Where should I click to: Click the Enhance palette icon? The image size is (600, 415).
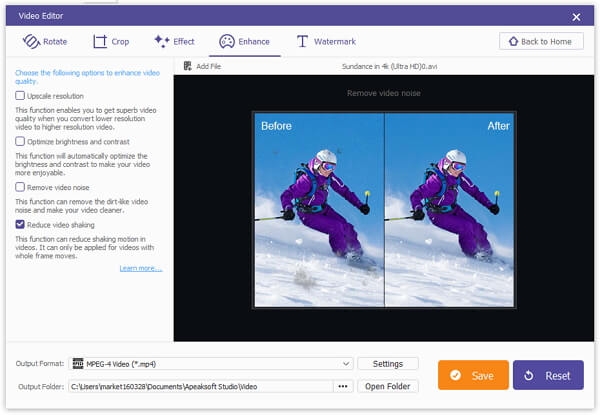coord(227,41)
